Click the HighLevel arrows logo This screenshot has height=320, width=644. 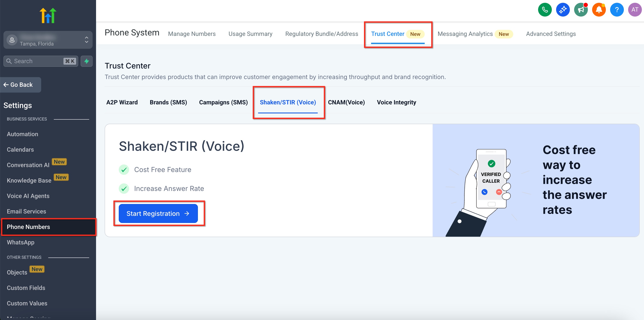coord(48,15)
